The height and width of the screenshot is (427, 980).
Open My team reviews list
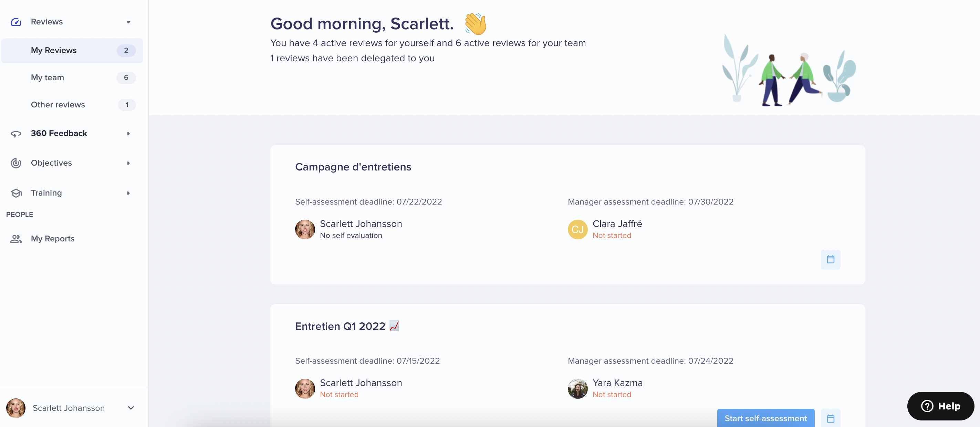pyautogui.click(x=72, y=77)
